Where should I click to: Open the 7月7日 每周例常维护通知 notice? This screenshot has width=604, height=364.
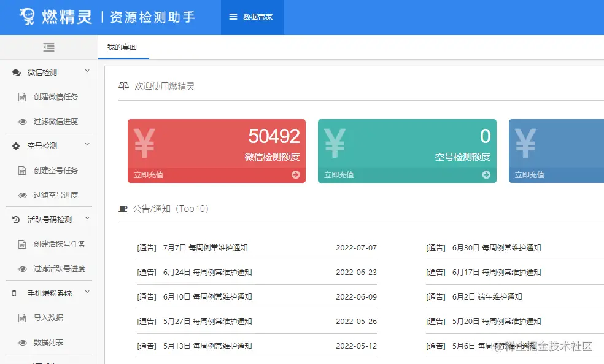[x=205, y=247]
